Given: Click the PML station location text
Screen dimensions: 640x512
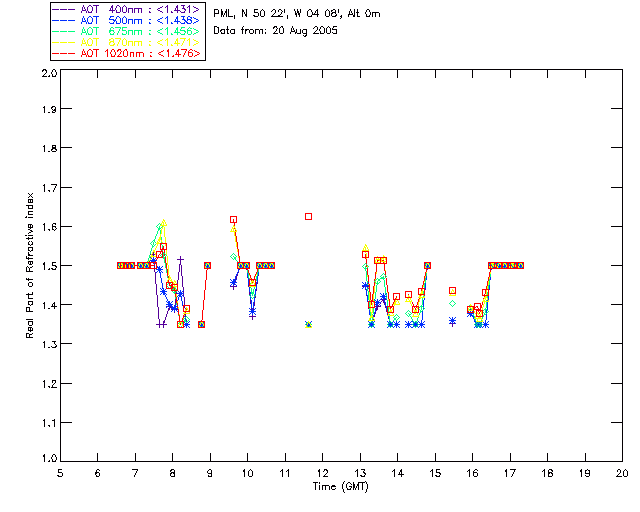Looking at the screenshot, I should (x=297, y=13).
